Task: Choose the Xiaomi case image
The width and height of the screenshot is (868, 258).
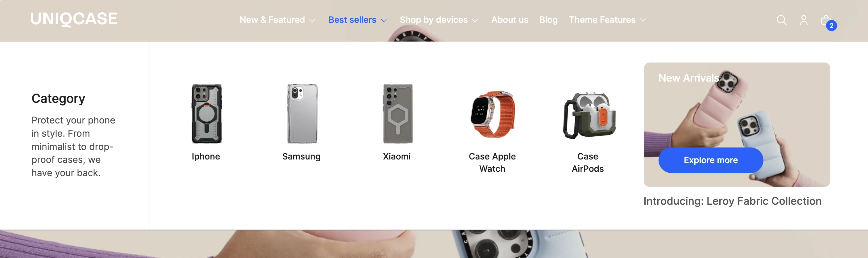Action: [x=398, y=114]
